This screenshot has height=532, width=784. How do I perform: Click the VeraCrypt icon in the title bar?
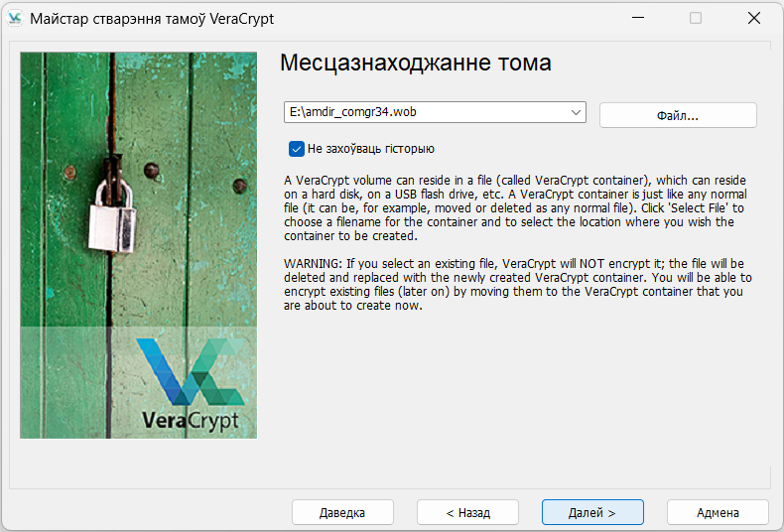pyautogui.click(x=15, y=19)
